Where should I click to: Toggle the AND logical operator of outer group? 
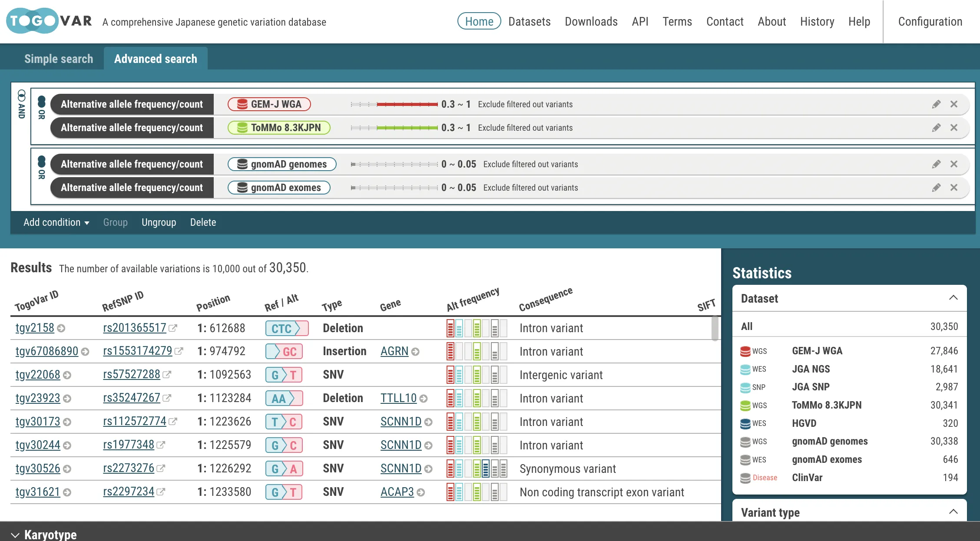[21, 104]
